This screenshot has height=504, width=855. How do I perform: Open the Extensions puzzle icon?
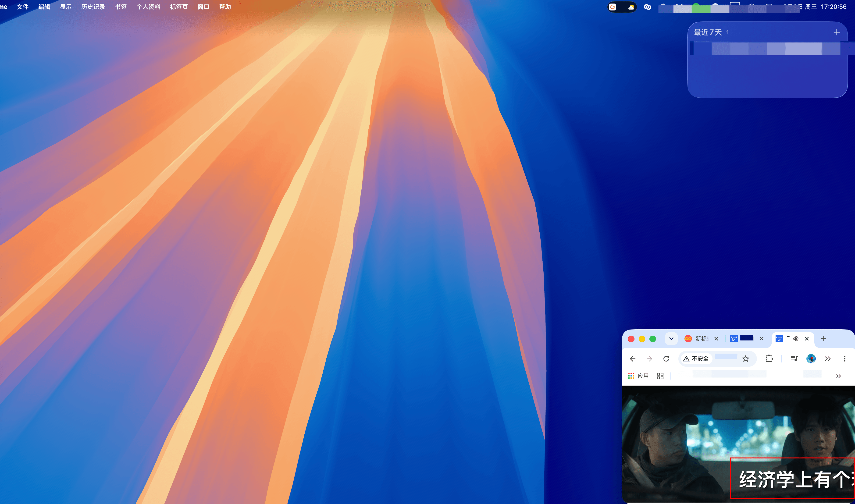(769, 359)
